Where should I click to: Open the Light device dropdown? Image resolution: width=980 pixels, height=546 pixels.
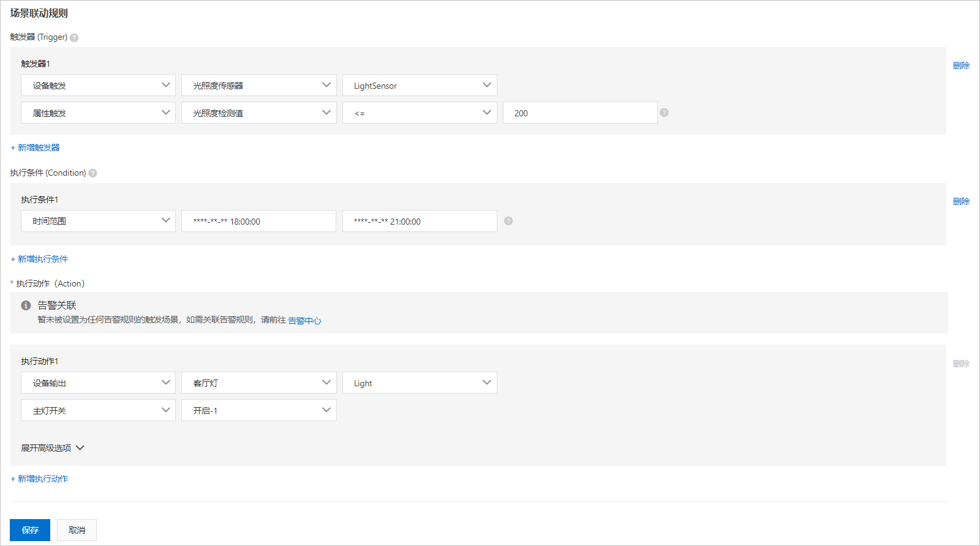click(x=420, y=383)
